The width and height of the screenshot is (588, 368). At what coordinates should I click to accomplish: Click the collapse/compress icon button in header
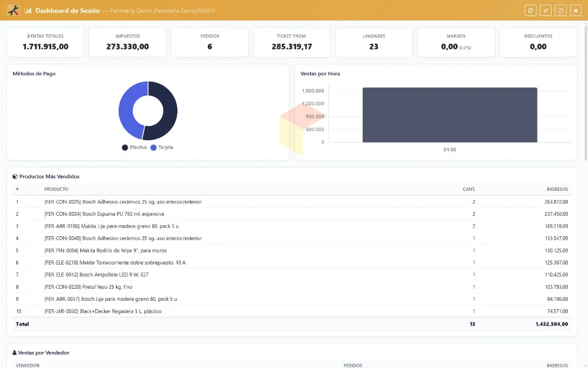(546, 10)
